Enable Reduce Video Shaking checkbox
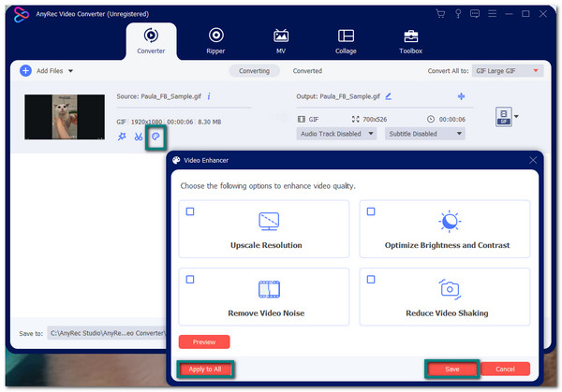This screenshot has width=562, height=392. point(371,279)
